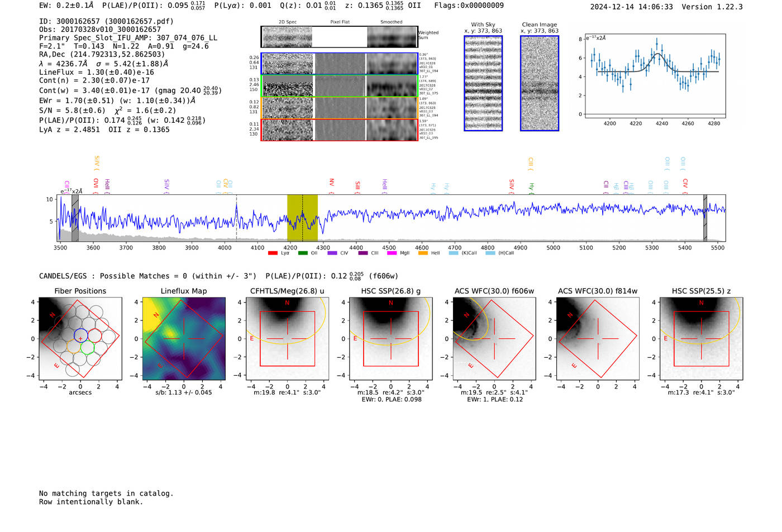Click the dashed line near 4035Å in spectrum
This screenshot has height=532, width=782.
236,218
